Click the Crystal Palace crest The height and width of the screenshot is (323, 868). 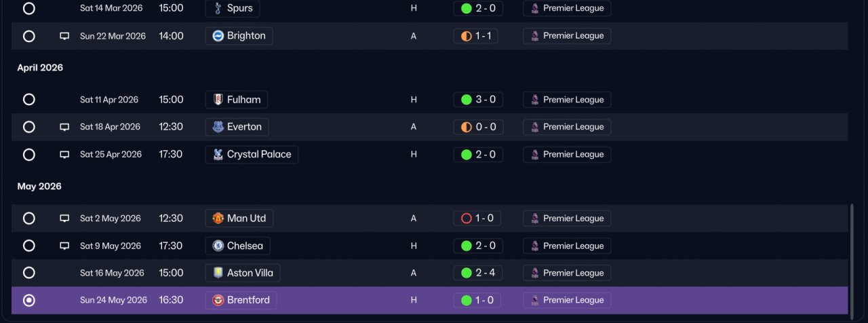[218, 154]
